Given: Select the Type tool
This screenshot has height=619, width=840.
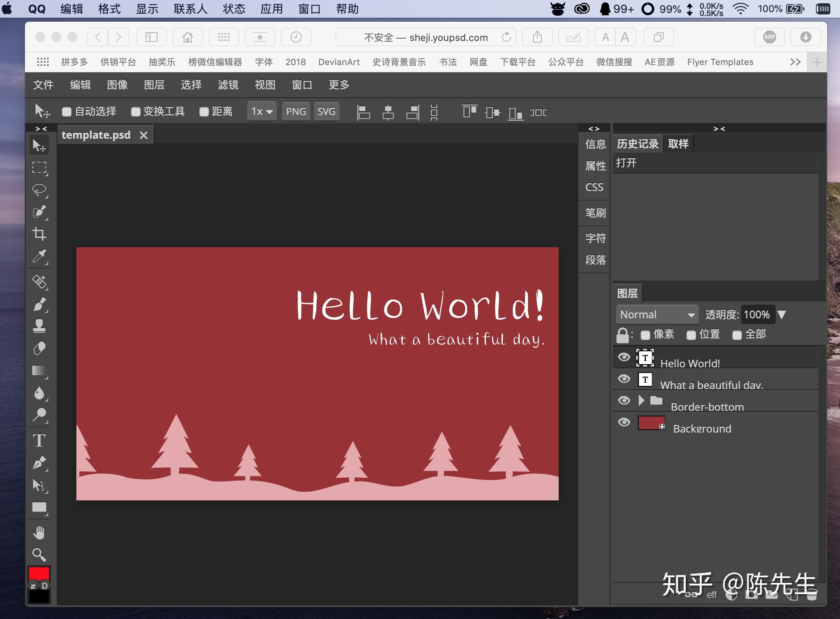Looking at the screenshot, I should click(39, 441).
